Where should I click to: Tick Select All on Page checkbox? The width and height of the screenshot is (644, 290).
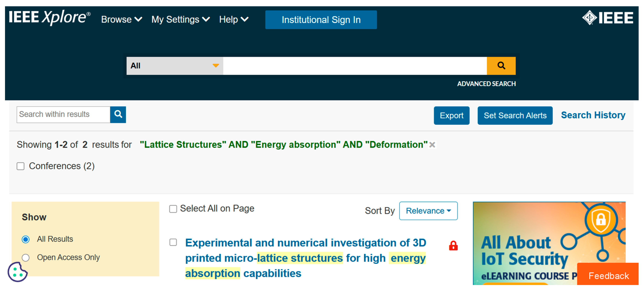click(173, 209)
